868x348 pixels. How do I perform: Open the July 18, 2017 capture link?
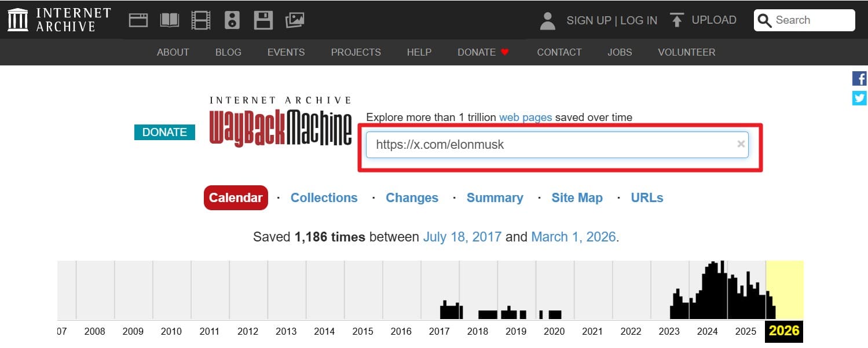[x=462, y=237]
